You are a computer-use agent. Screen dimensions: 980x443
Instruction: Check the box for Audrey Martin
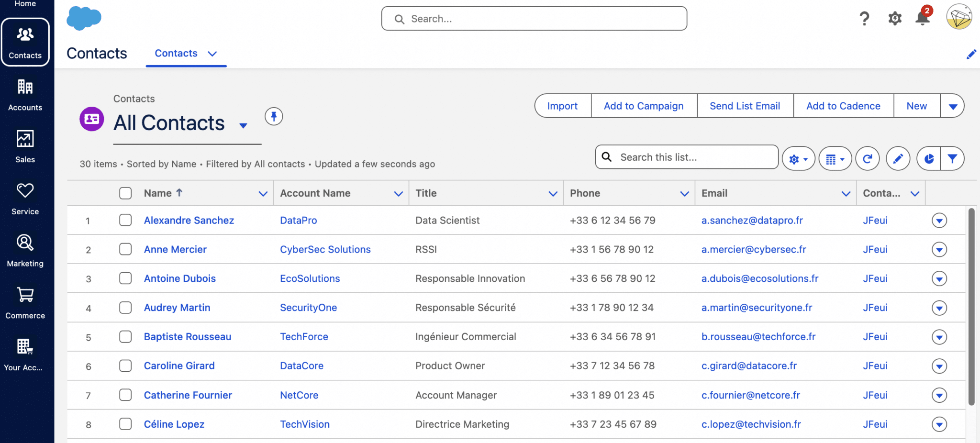pyautogui.click(x=125, y=308)
